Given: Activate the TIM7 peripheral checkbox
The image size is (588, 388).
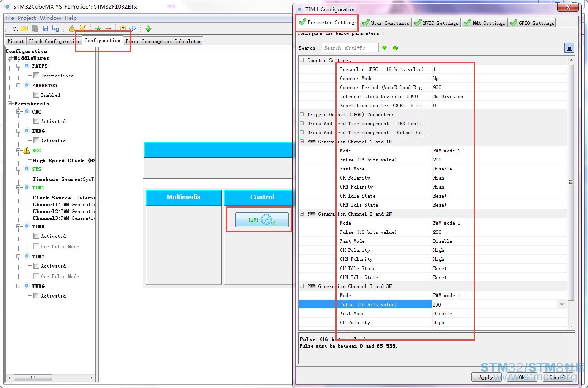Looking at the screenshot, I should point(36,266).
